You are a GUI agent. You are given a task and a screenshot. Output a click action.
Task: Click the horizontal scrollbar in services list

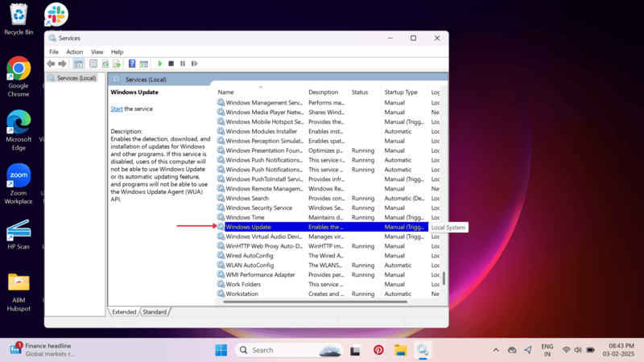[x=315, y=302]
